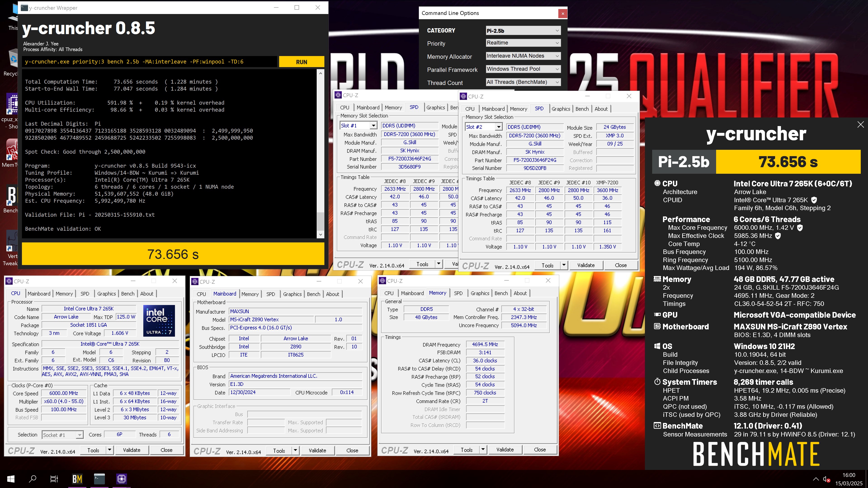Click the volume speaker tray icon
868x488 pixels.
click(826, 479)
